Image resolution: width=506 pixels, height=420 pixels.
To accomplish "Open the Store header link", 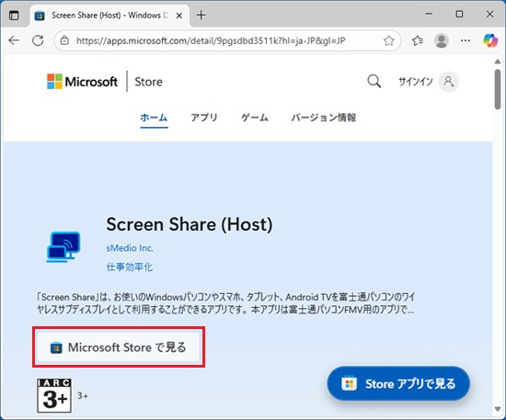I will tap(148, 82).
